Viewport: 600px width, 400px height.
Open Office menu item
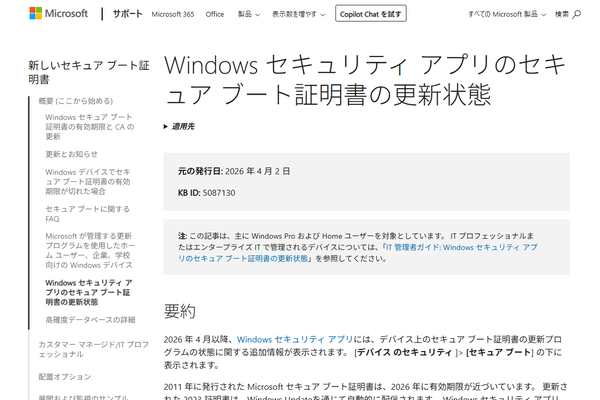click(x=215, y=15)
